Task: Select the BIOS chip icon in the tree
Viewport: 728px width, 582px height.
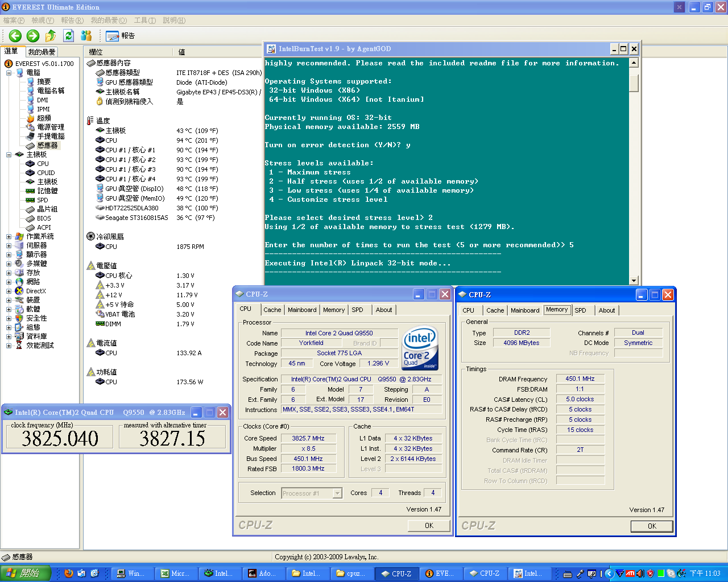Action: (31, 218)
